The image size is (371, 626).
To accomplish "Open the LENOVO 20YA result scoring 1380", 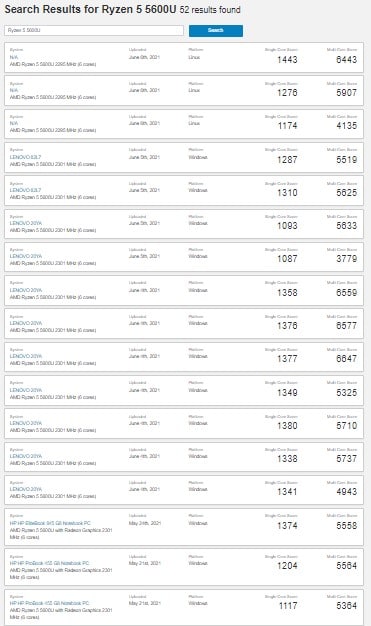I will pos(26,423).
